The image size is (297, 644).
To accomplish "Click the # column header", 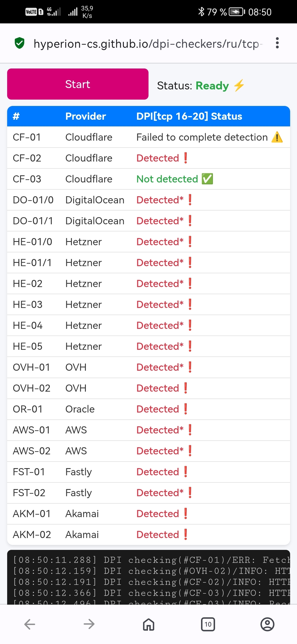I will (16, 116).
